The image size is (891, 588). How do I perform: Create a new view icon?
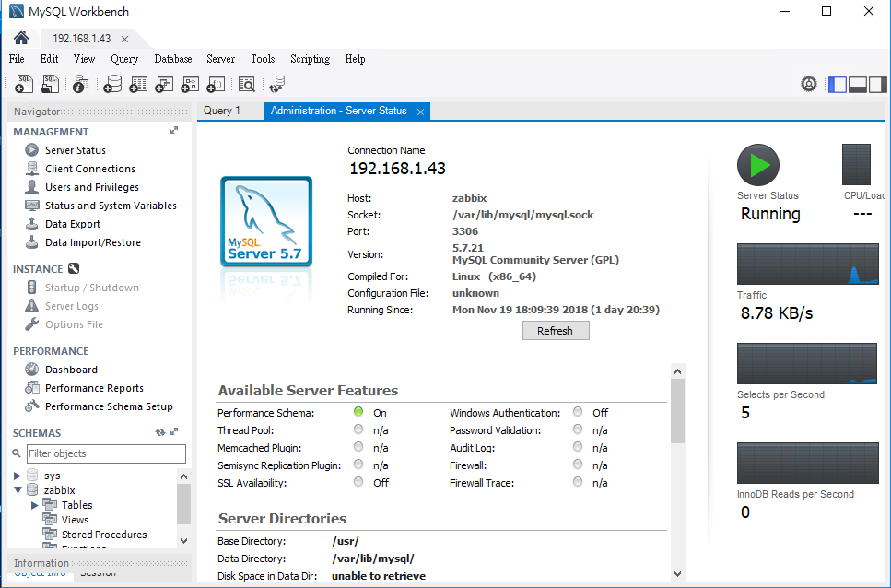pos(164,84)
